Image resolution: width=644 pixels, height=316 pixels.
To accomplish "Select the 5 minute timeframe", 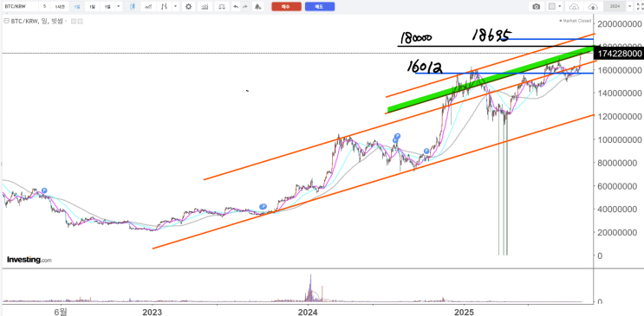I will pyautogui.click(x=44, y=7).
